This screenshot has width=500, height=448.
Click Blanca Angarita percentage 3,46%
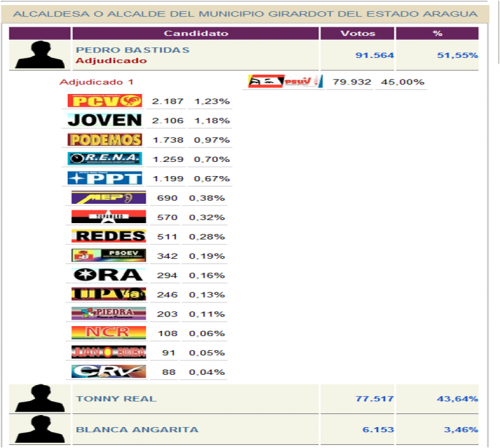[x=461, y=430]
